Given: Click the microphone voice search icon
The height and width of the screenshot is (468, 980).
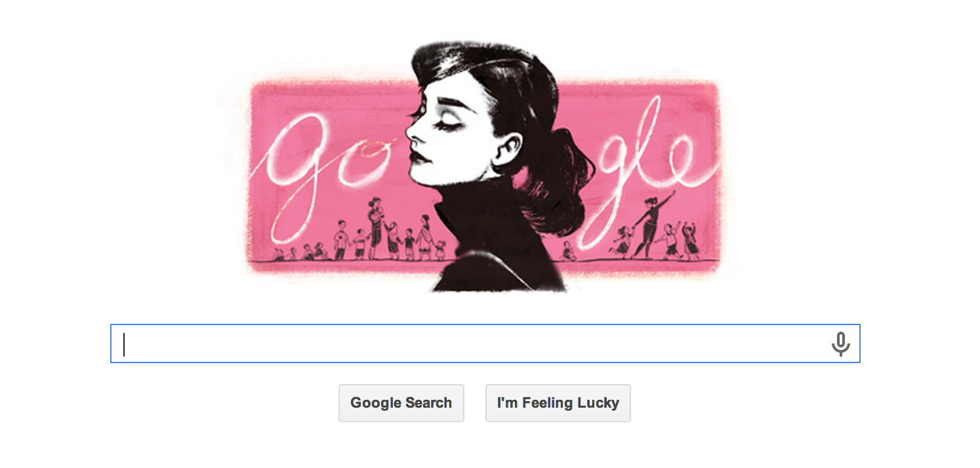Looking at the screenshot, I should point(840,343).
